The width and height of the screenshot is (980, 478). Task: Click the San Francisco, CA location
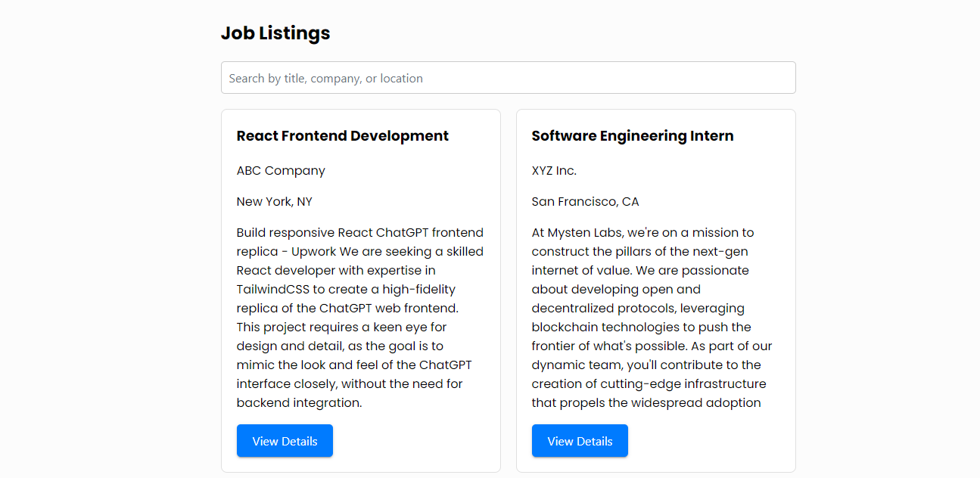[585, 202]
